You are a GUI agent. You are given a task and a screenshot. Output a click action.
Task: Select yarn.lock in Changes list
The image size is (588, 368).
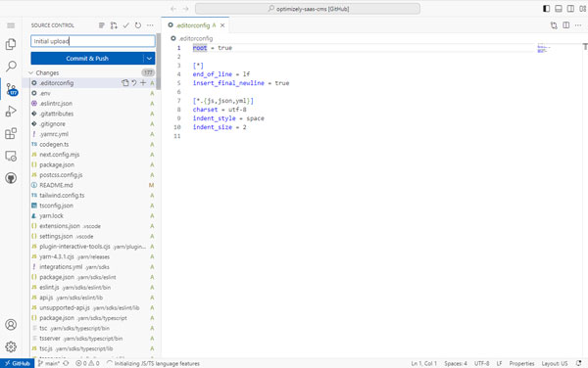tap(92, 215)
